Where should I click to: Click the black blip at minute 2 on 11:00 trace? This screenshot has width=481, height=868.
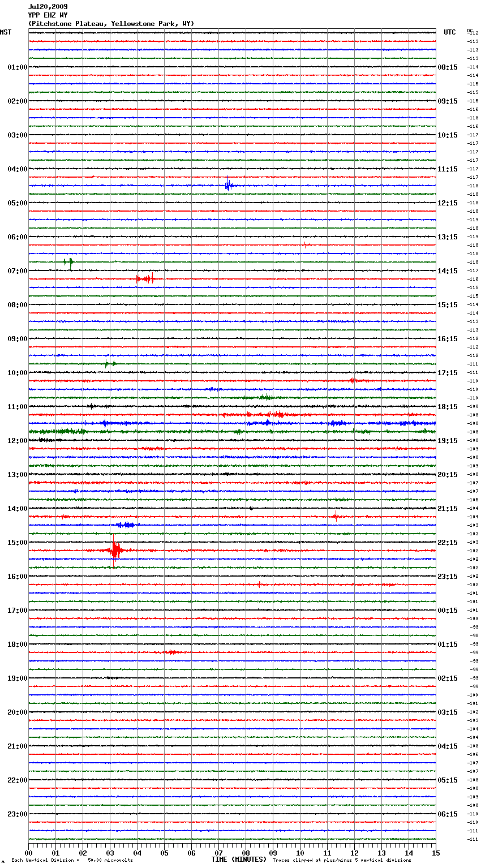(91, 406)
